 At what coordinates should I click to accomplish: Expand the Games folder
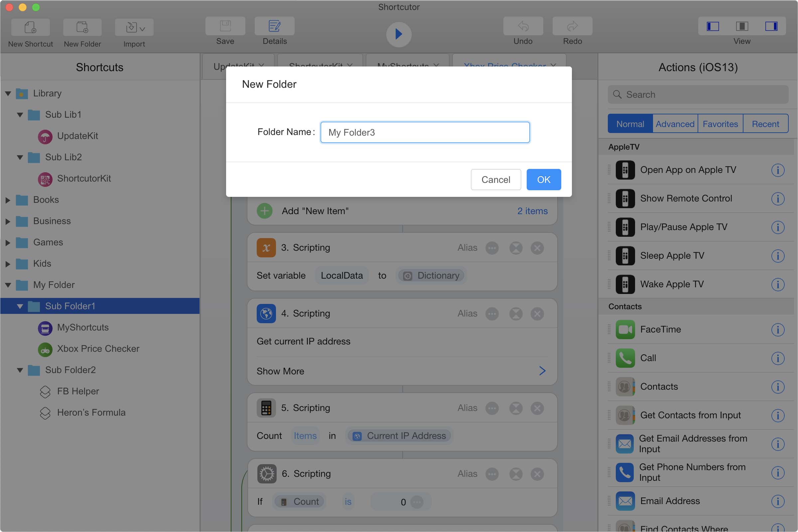(x=8, y=243)
